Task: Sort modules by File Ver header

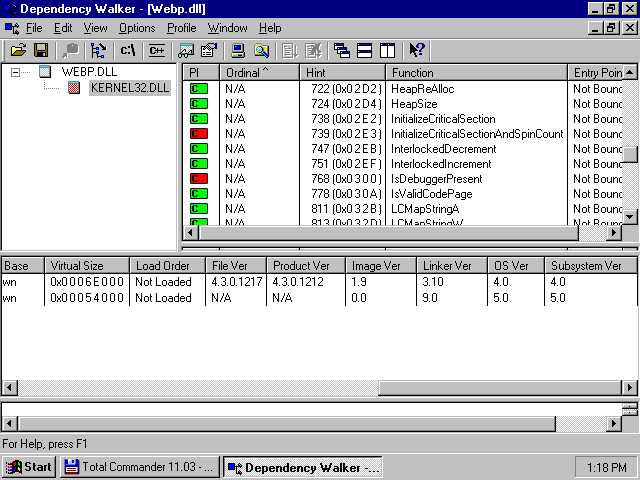Action: (236, 266)
